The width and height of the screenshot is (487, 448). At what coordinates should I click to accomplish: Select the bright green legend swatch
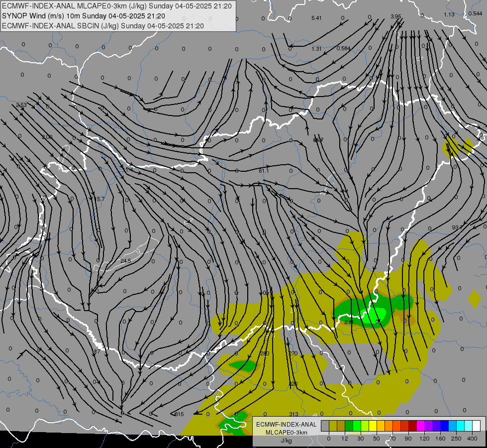click(x=357, y=426)
